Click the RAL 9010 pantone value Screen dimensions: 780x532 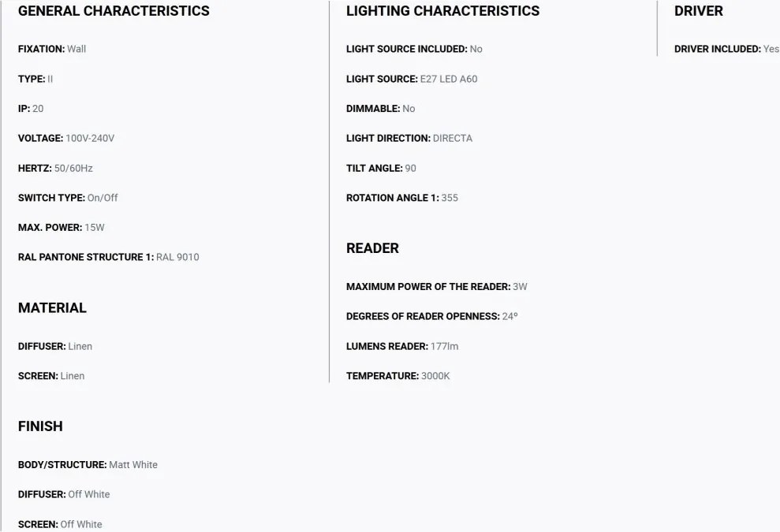click(177, 257)
